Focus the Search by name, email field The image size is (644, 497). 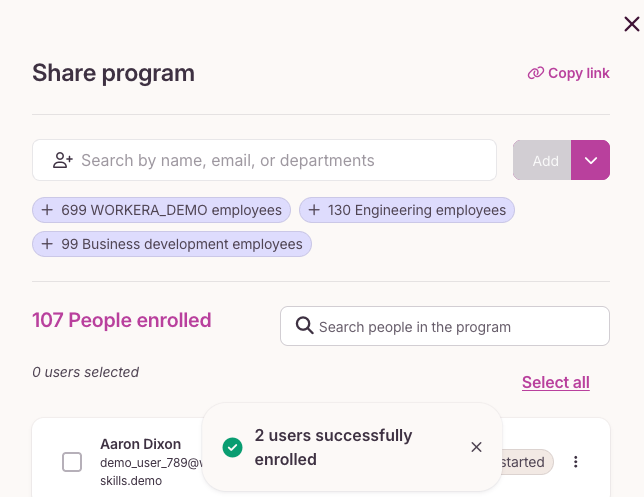click(x=264, y=160)
